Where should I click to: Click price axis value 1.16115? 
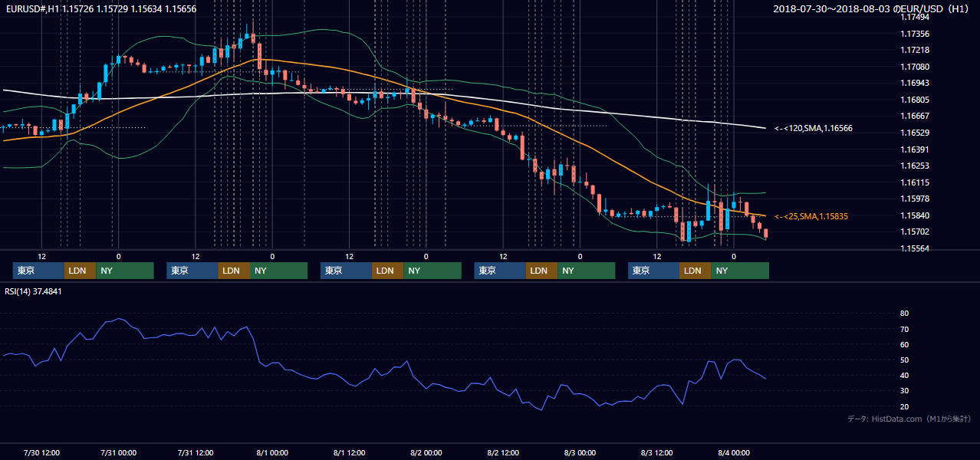tap(915, 182)
